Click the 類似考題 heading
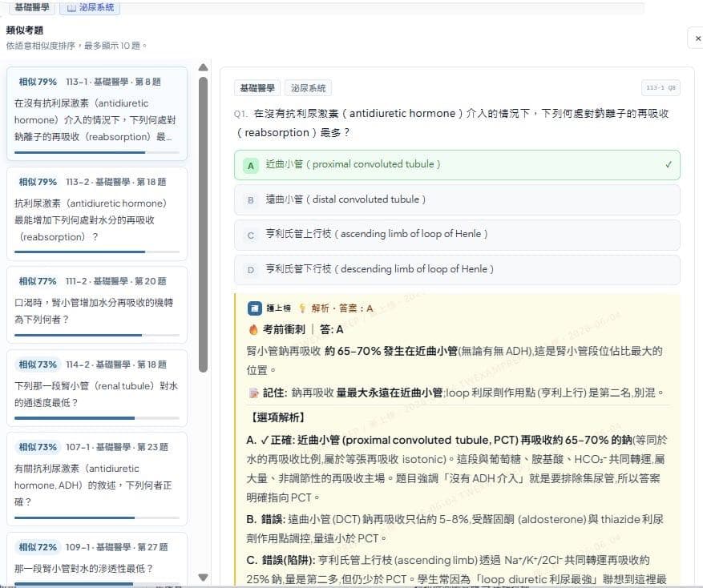Screen dimensions: 703x588 click(25, 30)
